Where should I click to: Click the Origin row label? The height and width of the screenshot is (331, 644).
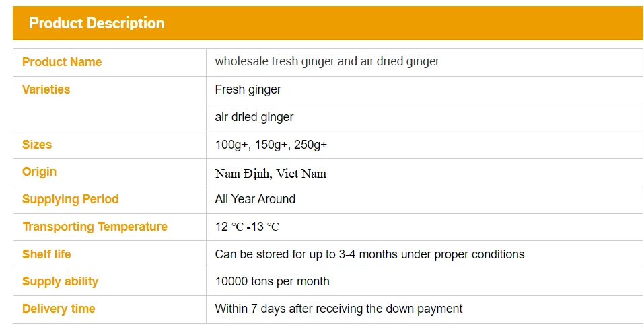[39, 172]
